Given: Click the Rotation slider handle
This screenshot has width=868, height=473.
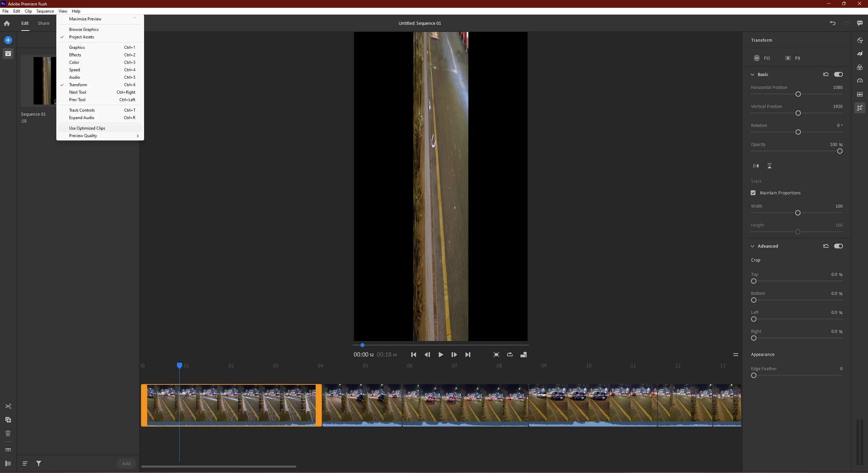Looking at the screenshot, I should pyautogui.click(x=798, y=132).
